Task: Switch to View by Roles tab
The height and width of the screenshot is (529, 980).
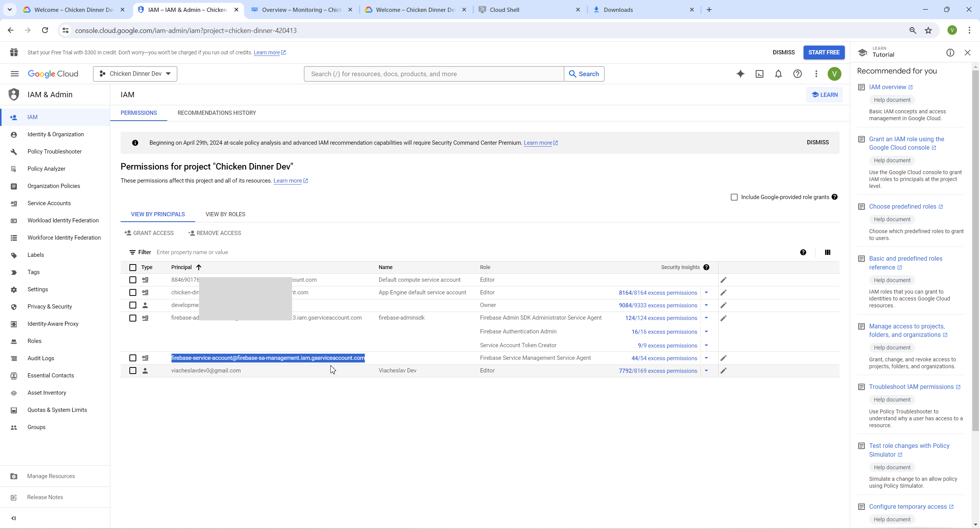Action: point(225,214)
